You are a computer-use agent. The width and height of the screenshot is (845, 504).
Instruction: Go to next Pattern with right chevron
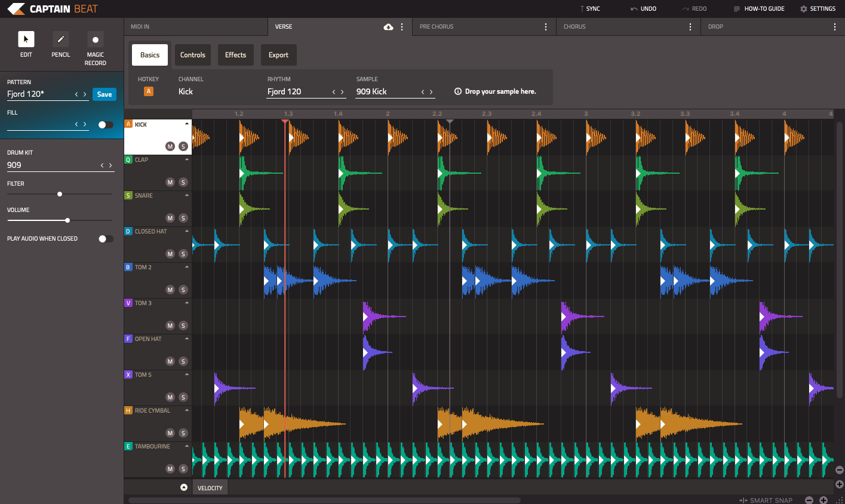coord(85,94)
